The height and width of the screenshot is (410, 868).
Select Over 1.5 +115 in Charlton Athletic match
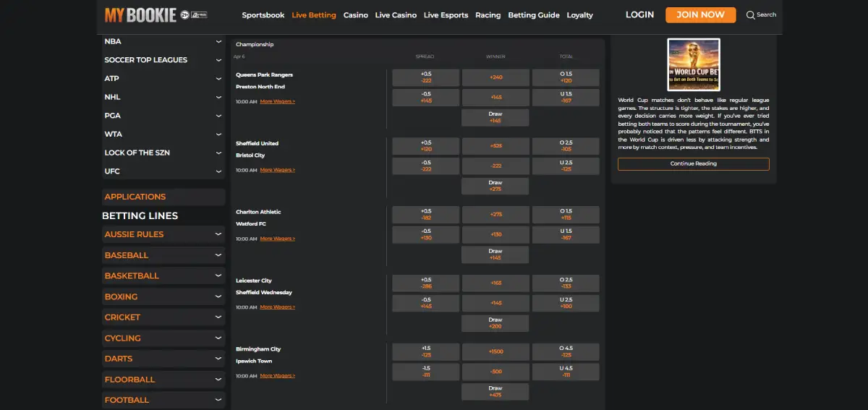coord(566,215)
